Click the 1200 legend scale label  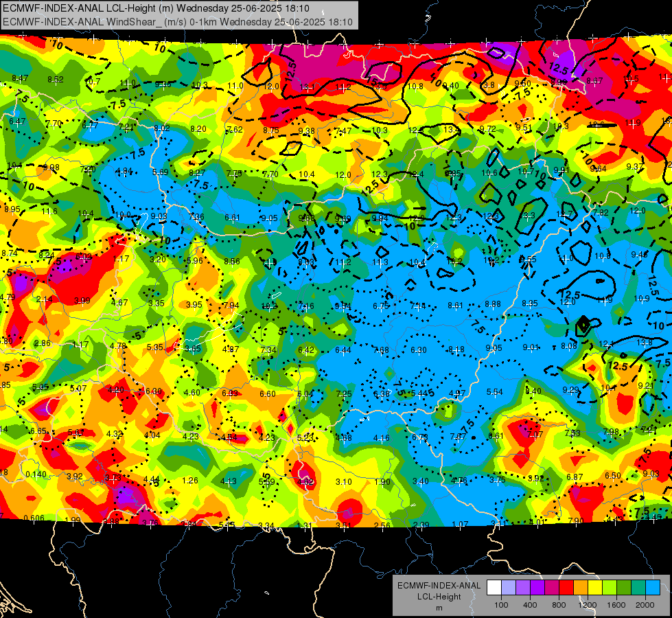coord(587,605)
